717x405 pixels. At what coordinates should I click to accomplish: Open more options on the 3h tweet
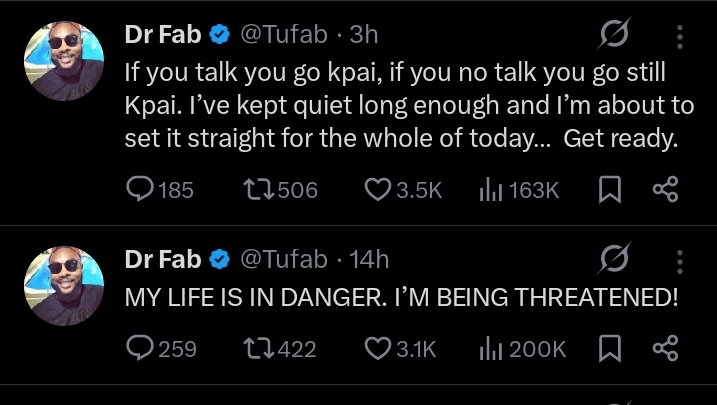pyautogui.click(x=681, y=35)
